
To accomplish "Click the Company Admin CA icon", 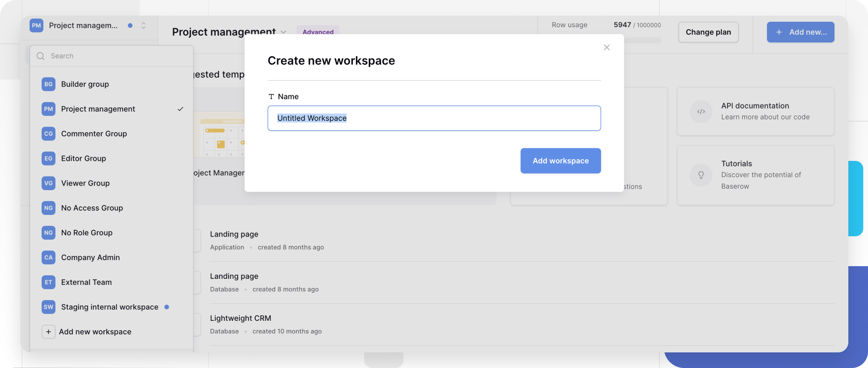I will (48, 257).
